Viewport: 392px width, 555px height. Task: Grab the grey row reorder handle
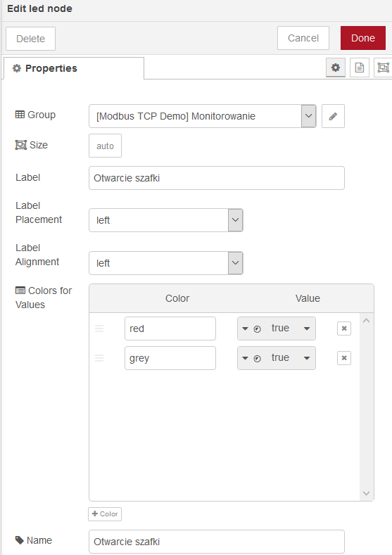tap(99, 358)
